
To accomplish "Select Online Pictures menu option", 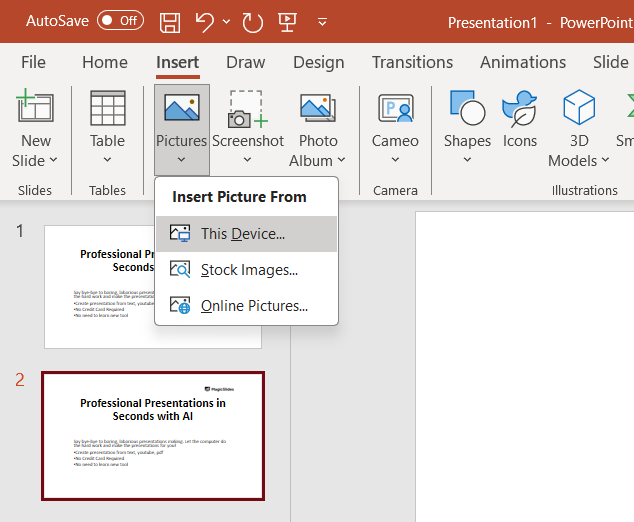I will (x=254, y=306).
